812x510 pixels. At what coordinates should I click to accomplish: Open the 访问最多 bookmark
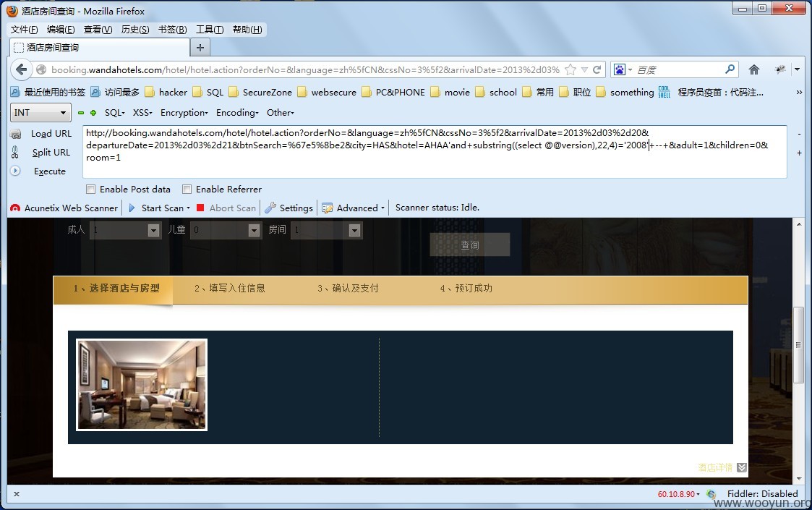115,93
